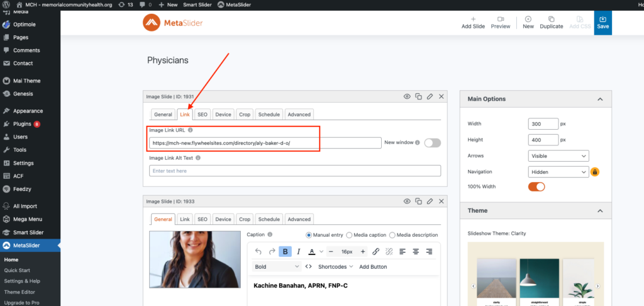
Task: Click the Image Link Alt Text field
Action: pos(294,171)
